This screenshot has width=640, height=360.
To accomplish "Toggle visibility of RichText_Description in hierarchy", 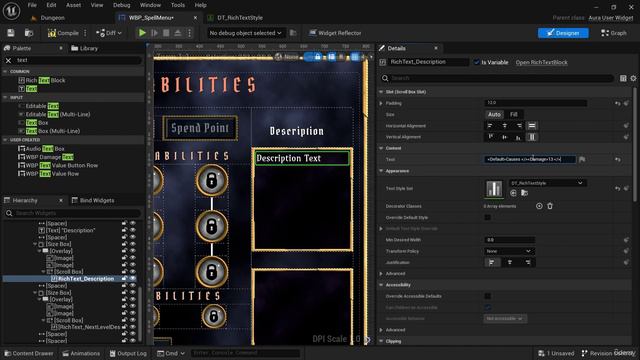I will 133,278.
